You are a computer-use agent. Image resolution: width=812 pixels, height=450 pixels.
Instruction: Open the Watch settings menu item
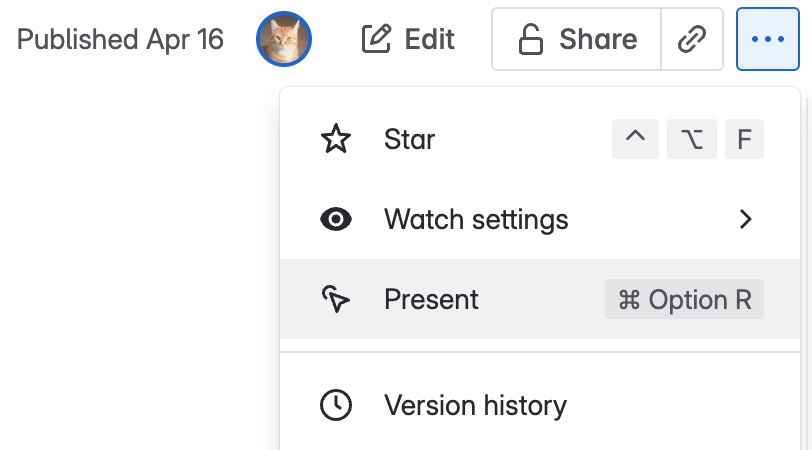click(476, 219)
